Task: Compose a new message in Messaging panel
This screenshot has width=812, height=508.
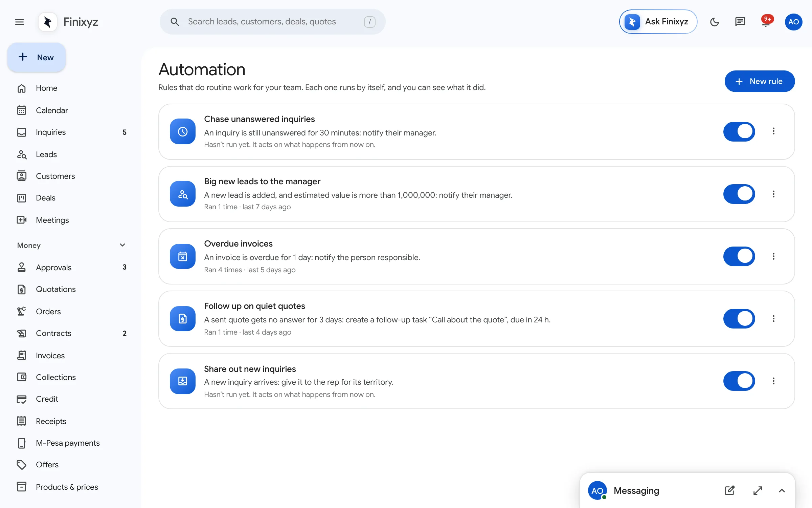Action: tap(730, 490)
